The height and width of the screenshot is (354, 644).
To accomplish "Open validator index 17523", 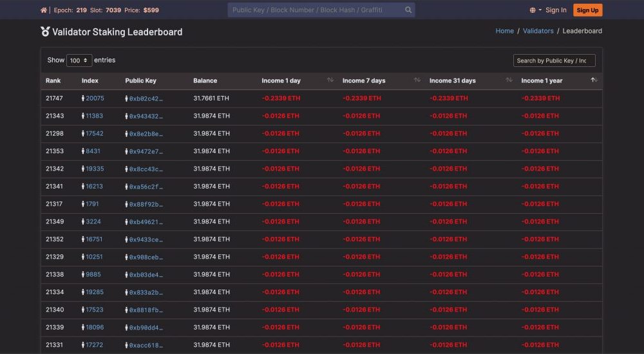I will (x=95, y=310).
